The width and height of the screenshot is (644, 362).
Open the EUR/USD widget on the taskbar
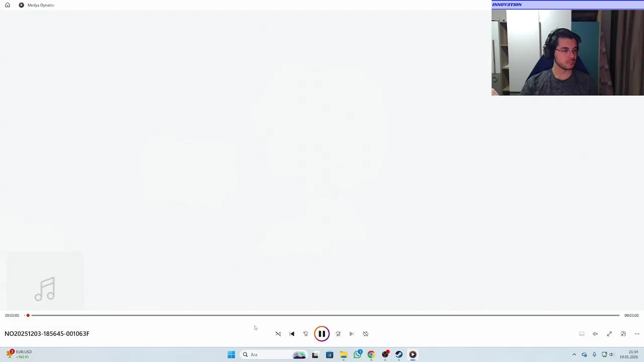click(x=19, y=354)
